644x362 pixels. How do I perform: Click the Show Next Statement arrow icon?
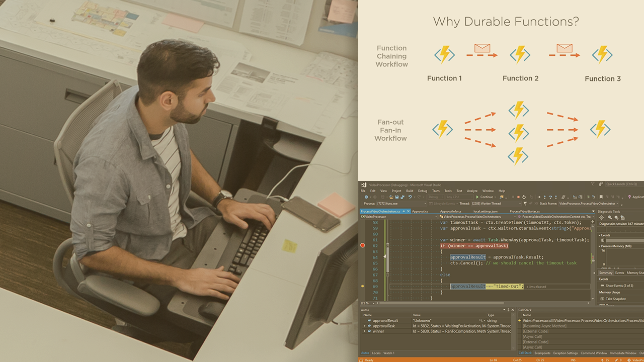pos(539,197)
